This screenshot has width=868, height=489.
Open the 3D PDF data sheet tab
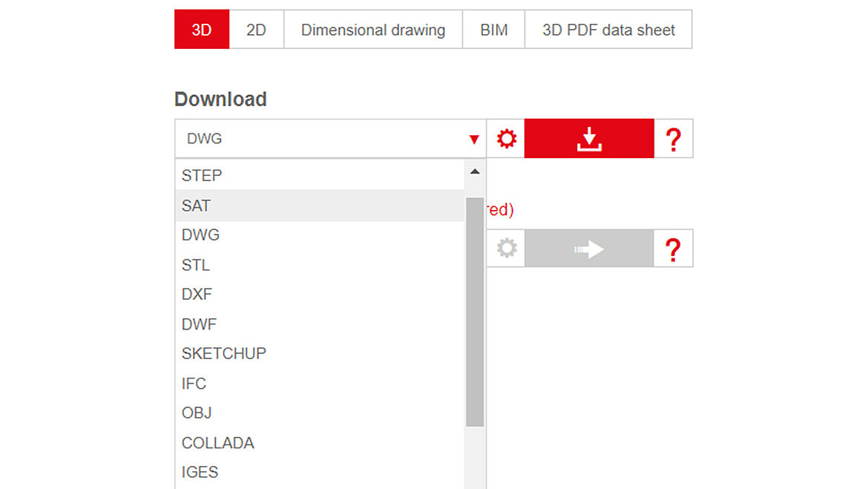(608, 29)
